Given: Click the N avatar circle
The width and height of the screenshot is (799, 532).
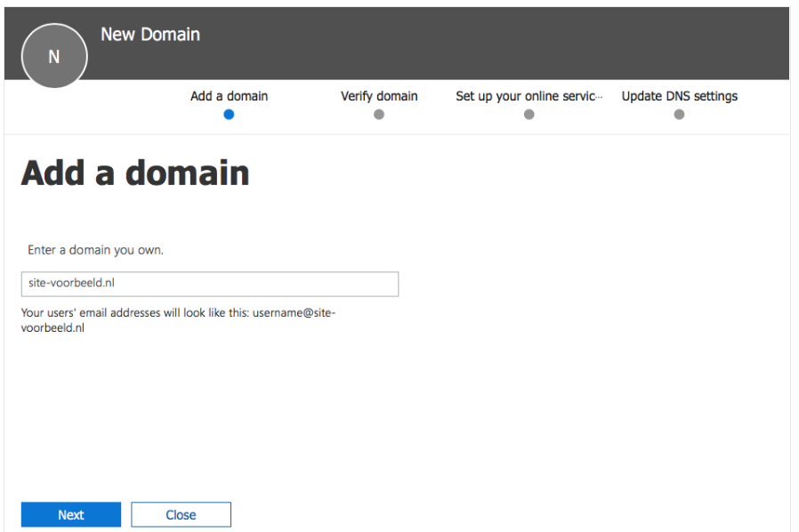Looking at the screenshot, I should pos(54,57).
